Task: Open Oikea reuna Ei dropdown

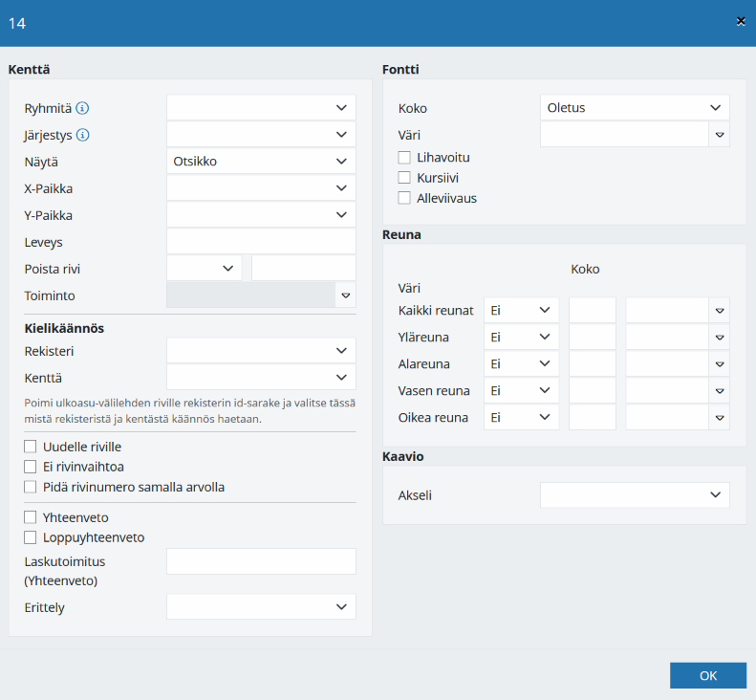Action: point(521,417)
